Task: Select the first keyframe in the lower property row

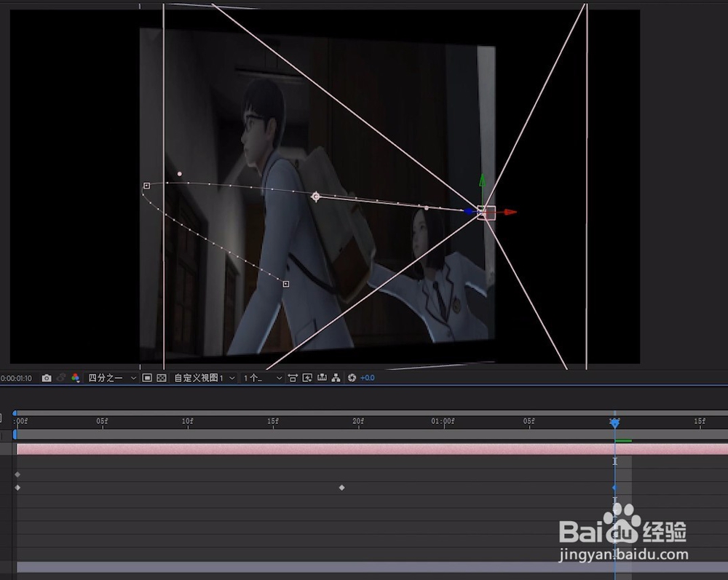Action: pyautogui.click(x=17, y=488)
